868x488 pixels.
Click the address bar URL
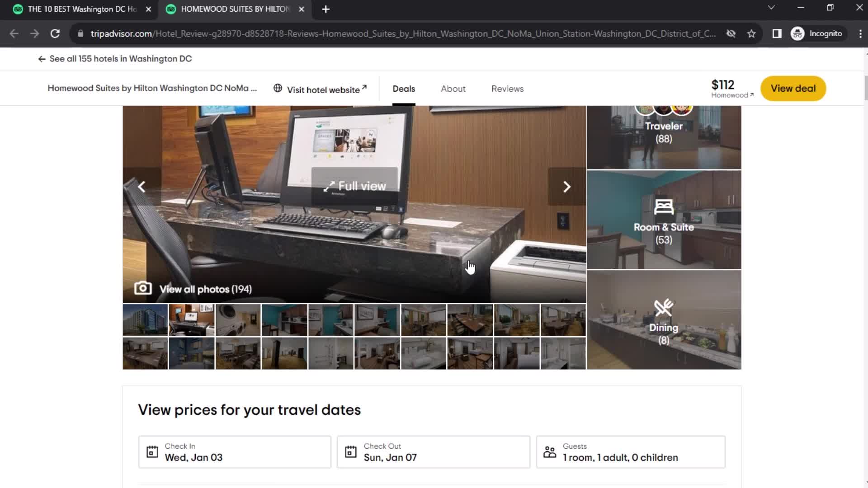pyautogui.click(x=403, y=34)
